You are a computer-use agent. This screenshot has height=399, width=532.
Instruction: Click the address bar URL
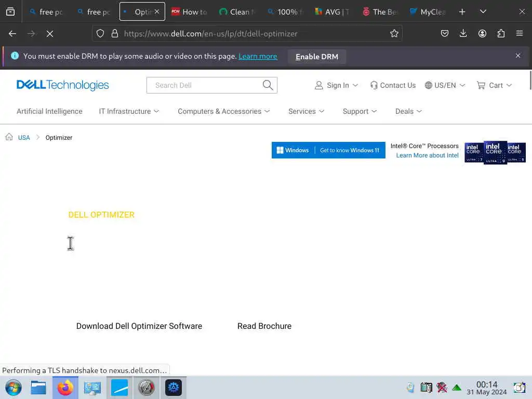(210, 34)
